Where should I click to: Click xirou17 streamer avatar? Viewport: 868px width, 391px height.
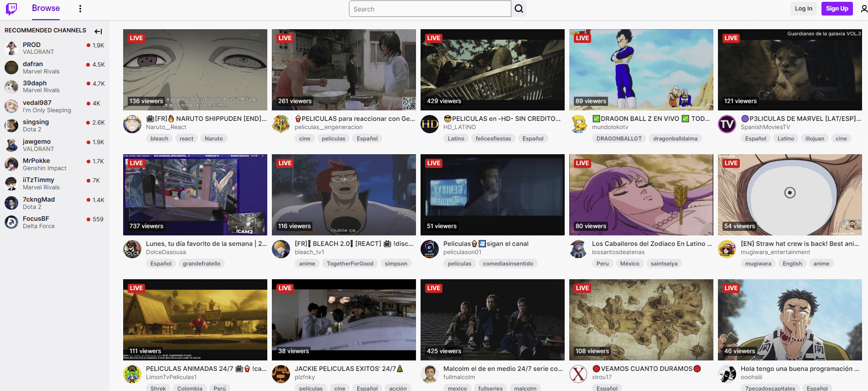pyautogui.click(x=578, y=374)
